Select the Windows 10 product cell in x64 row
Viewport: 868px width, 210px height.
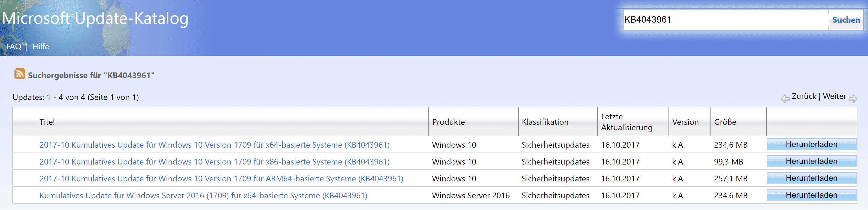pyautogui.click(x=454, y=145)
